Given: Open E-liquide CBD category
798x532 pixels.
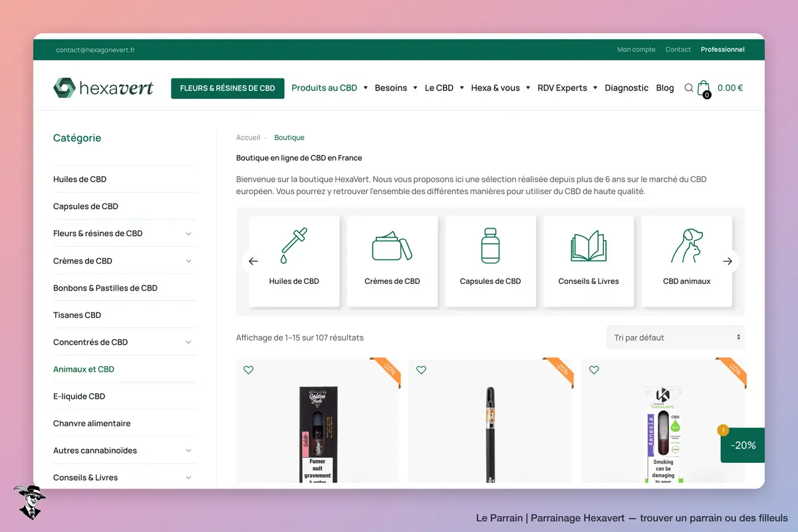Looking at the screenshot, I should click(x=79, y=396).
